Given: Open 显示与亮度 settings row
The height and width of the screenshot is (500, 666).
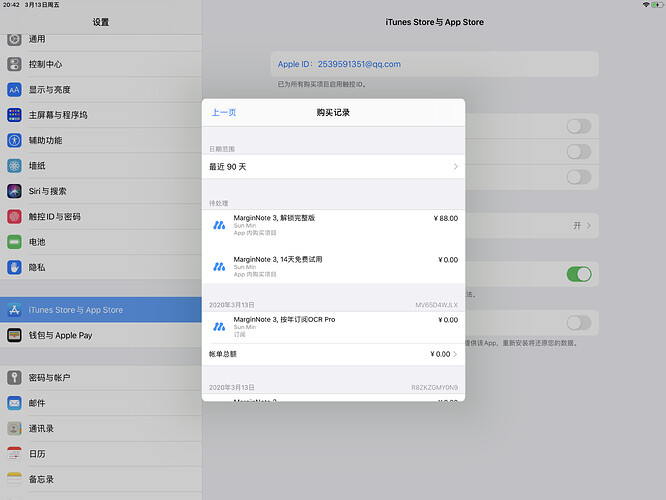Looking at the screenshot, I should 101,90.
